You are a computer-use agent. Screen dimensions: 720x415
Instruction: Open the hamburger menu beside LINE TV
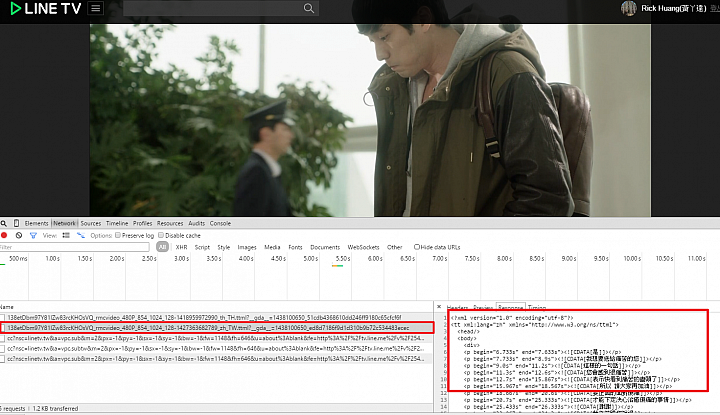[x=96, y=8]
